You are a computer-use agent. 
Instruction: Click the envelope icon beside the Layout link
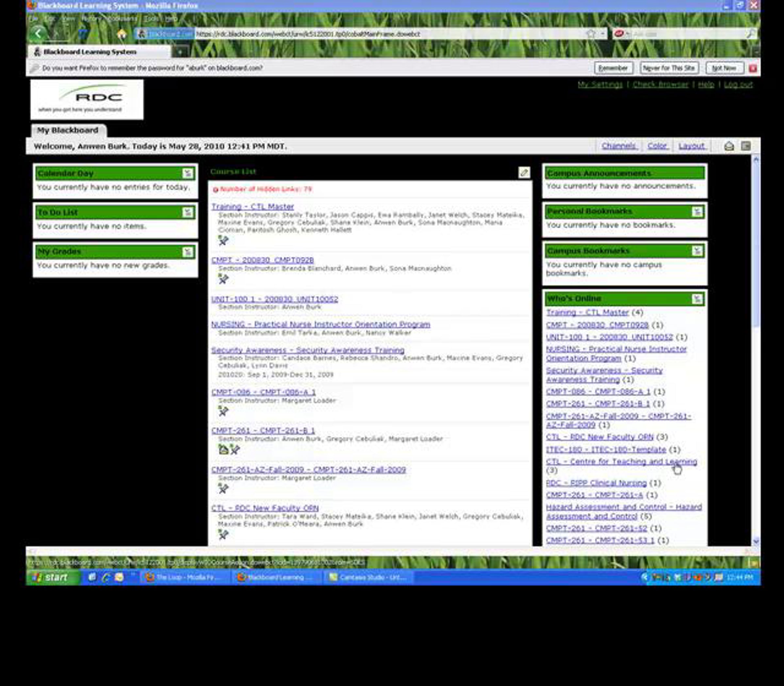tap(729, 146)
